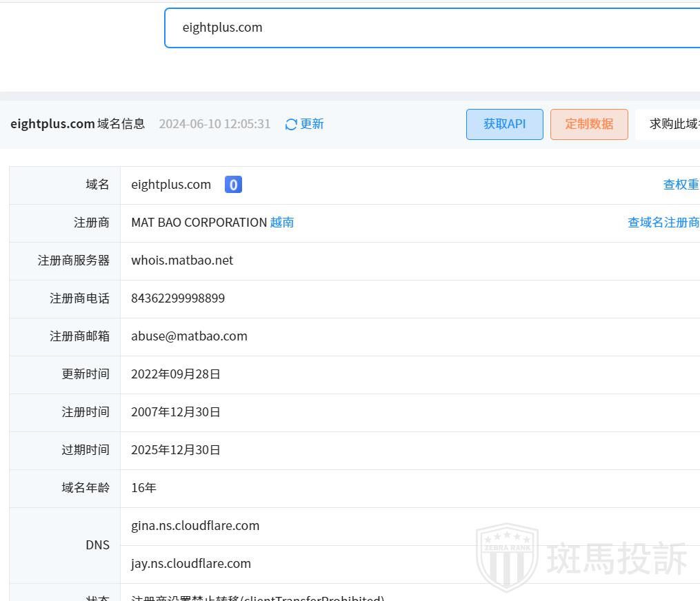The width and height of the screenshot is (700, 601).
Task: Click the 更新 text link
Action: point(312,124)
